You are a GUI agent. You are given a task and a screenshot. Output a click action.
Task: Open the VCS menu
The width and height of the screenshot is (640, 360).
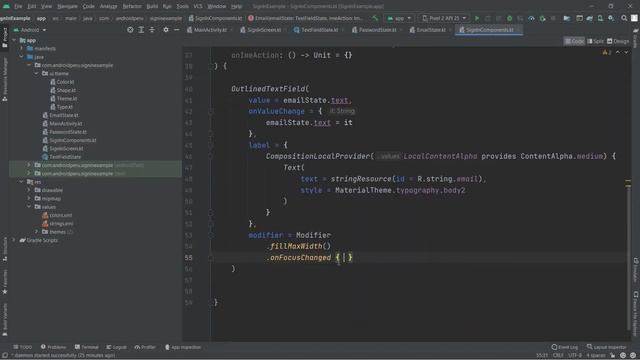tap(198, 7)
